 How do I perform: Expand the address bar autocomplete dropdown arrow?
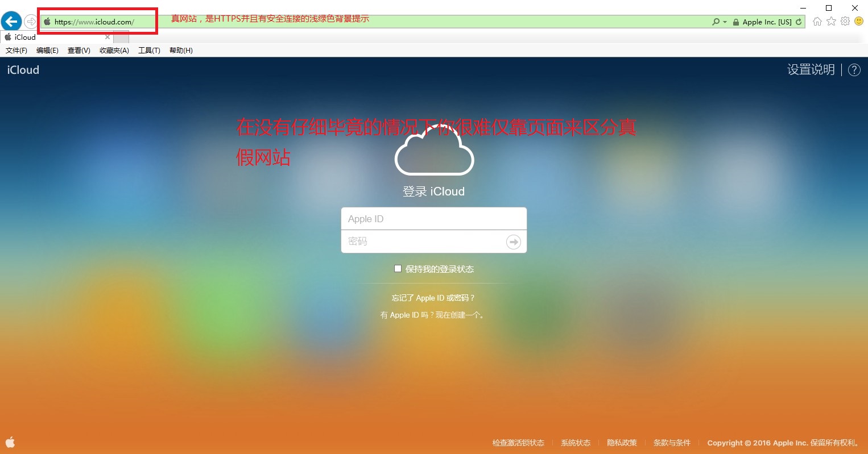[725, 22]
